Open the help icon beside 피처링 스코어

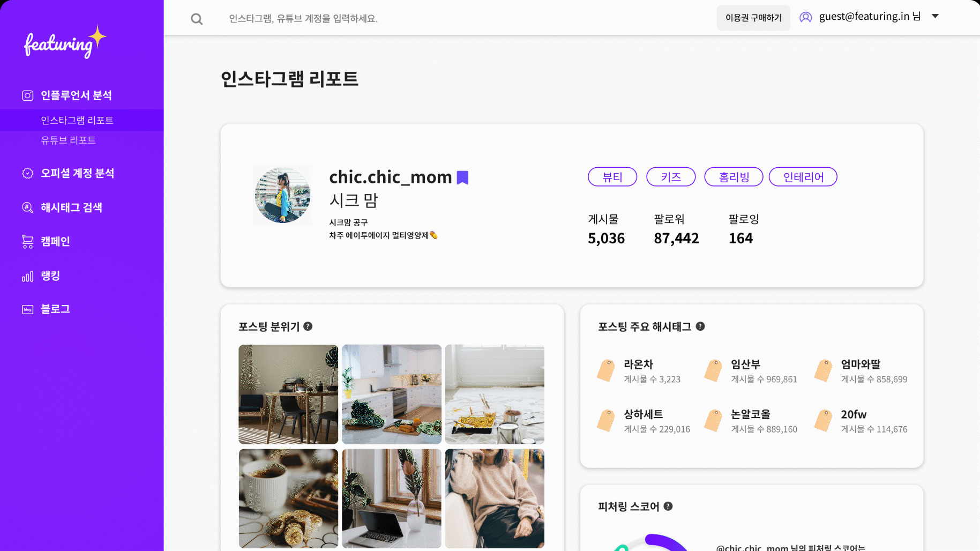point(668,506)
